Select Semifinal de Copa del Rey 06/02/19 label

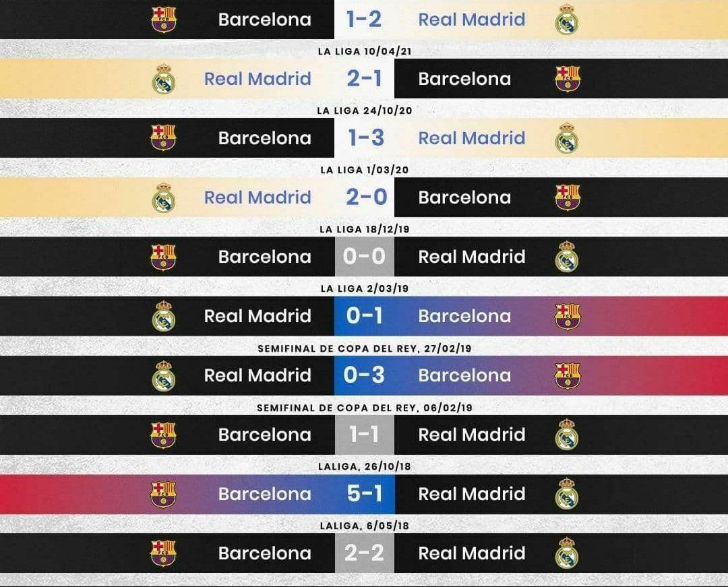pos(365,408)
